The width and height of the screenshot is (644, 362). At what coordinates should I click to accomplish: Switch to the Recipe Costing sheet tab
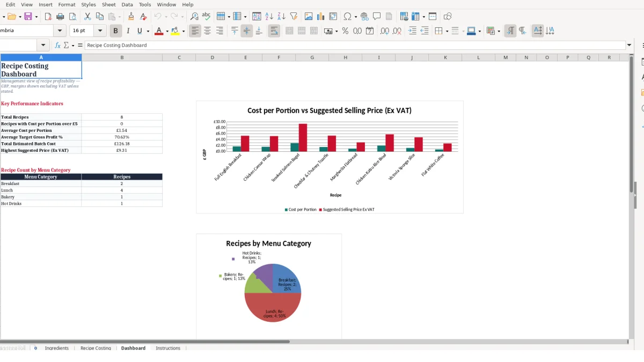[x=96, y=348]
